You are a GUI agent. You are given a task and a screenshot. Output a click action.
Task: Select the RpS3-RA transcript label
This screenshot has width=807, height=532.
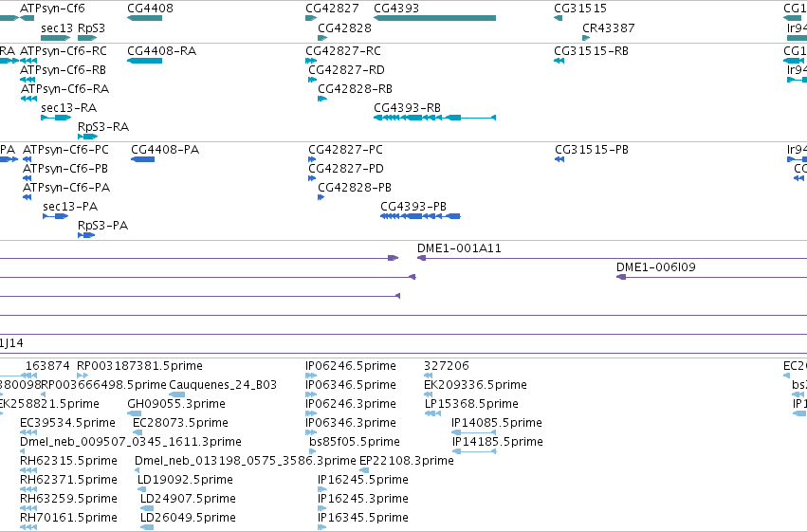pos(103,127)
